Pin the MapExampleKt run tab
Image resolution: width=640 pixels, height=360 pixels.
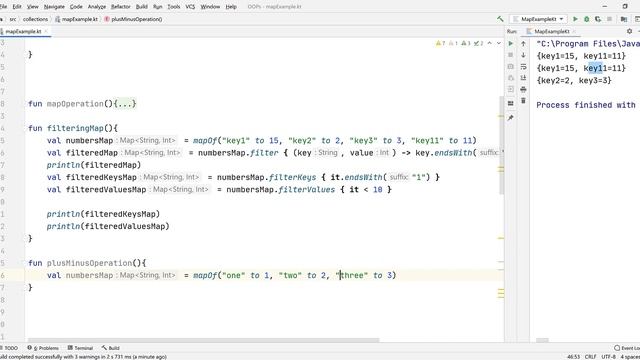[511, 118]
